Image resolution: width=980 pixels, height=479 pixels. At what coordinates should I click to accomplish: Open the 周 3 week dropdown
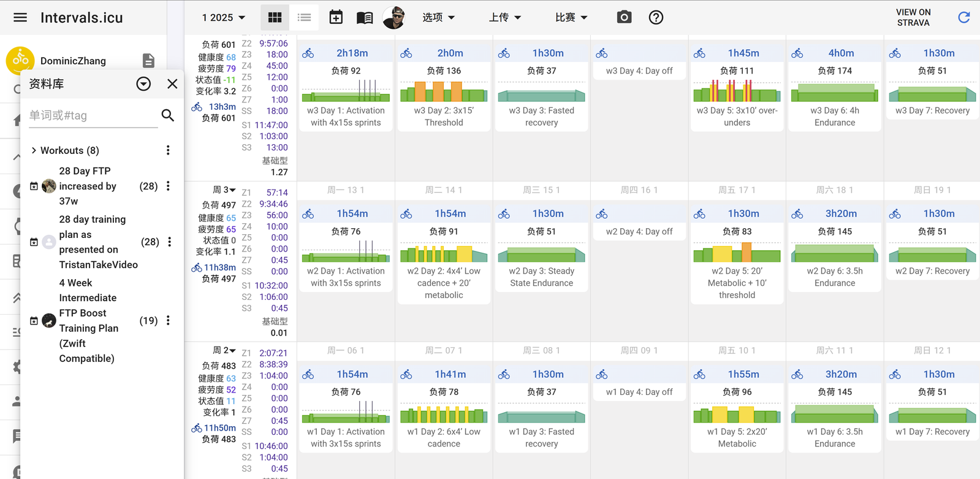[x=224, y=190]
